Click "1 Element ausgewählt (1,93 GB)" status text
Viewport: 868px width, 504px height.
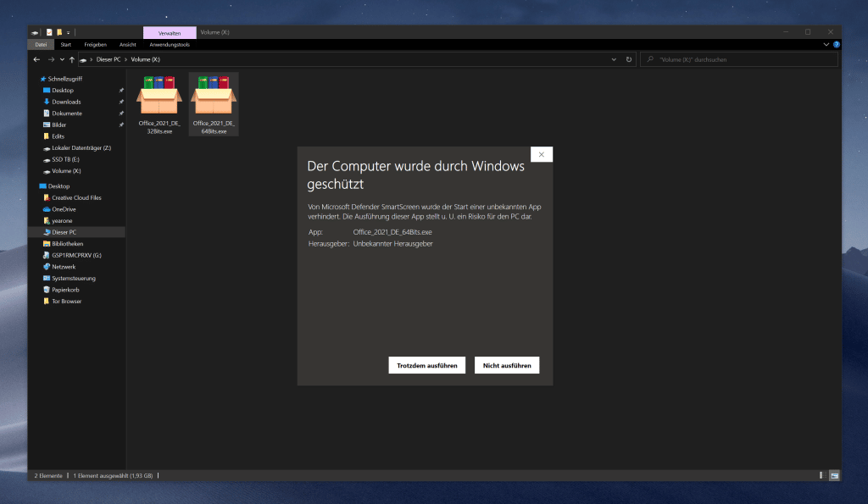[x=113, y=476]
